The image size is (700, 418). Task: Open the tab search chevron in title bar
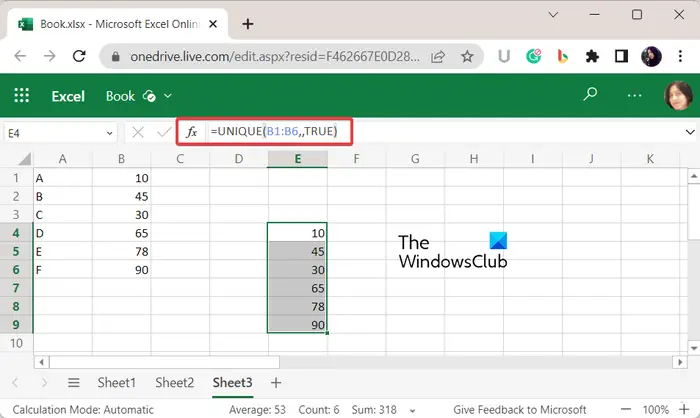(x=553, y=15)
